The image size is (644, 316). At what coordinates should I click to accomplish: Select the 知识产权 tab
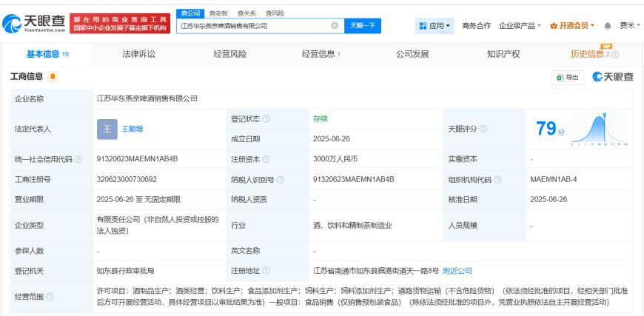503,54
